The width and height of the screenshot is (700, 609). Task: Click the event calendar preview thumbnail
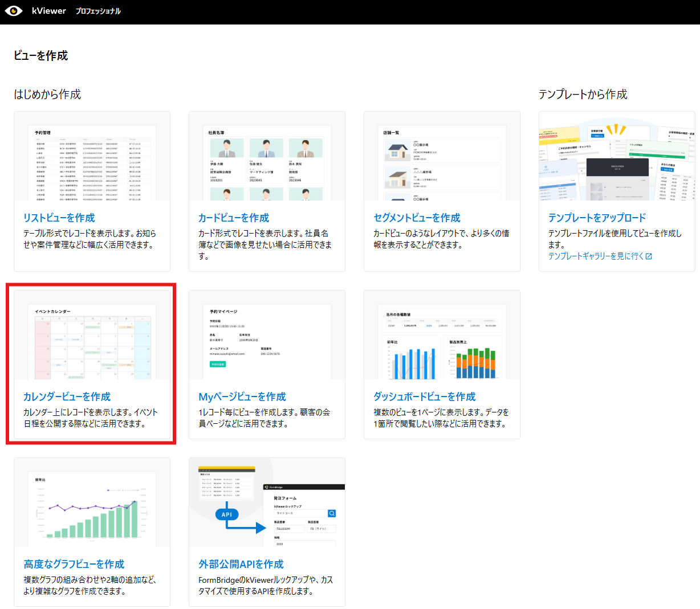92,341
